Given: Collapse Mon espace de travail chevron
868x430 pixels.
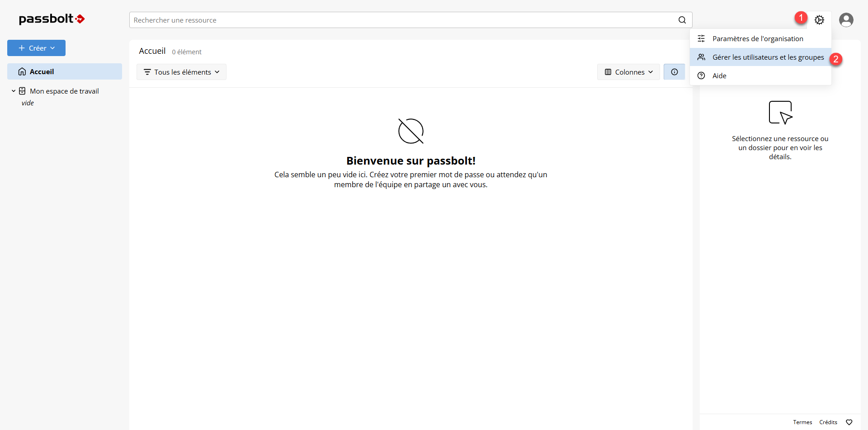Looking at the screenshot, I should 14,91.
